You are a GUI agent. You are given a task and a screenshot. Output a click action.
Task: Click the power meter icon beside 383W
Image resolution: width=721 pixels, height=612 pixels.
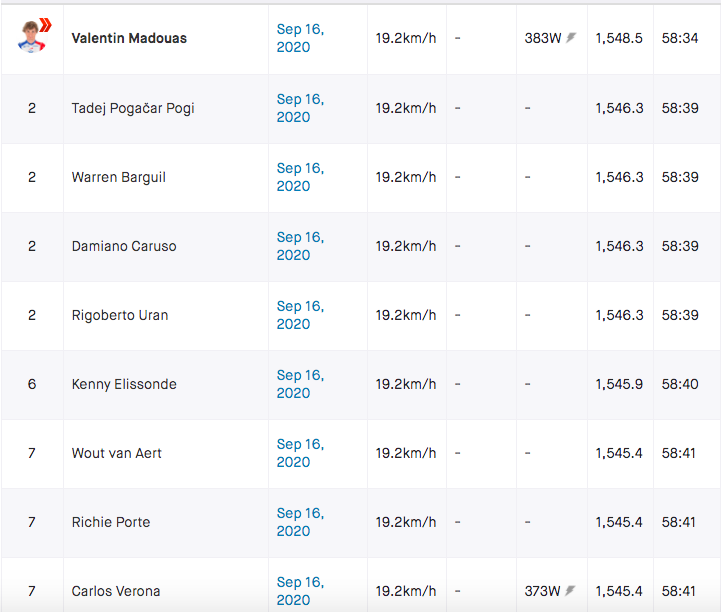pos(572,38)
